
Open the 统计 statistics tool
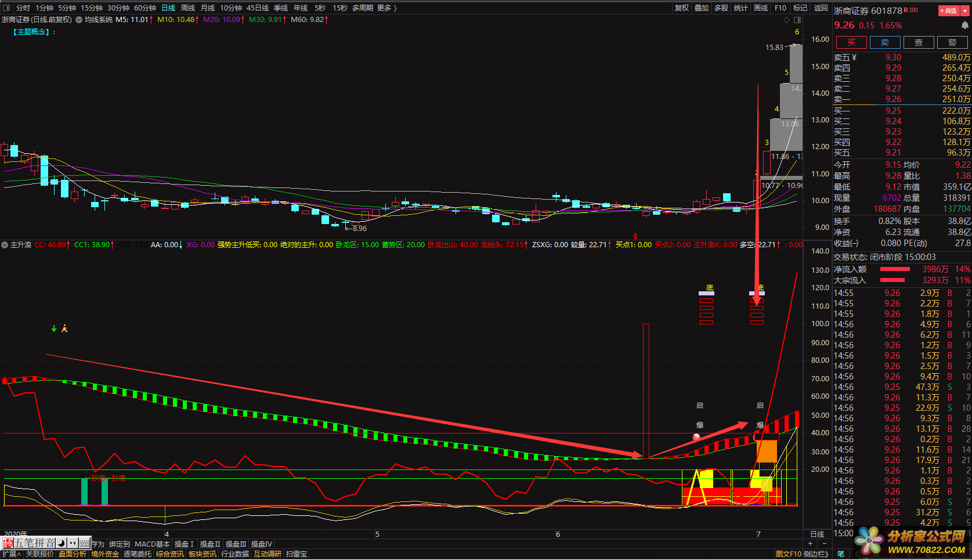click(741, 8)
